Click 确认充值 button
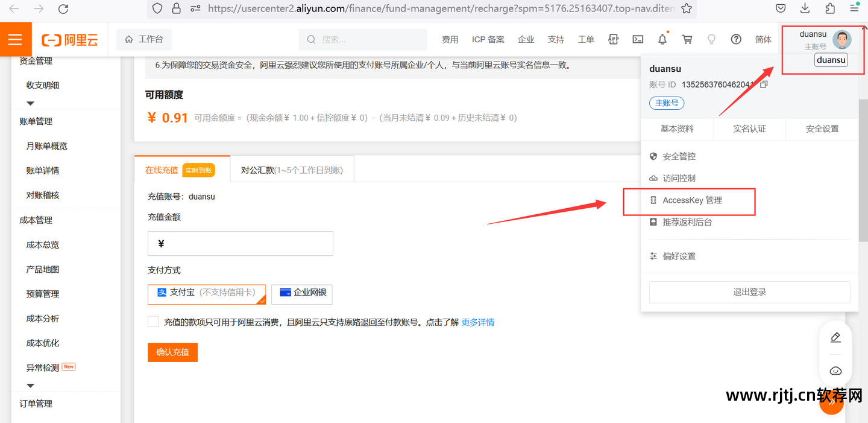This screenshot has width=868, height=423. 172,352
